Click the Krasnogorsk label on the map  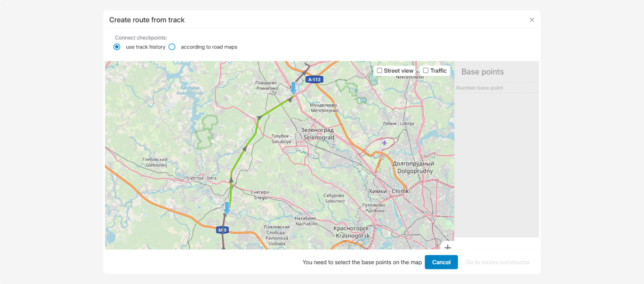click(351, 231)
